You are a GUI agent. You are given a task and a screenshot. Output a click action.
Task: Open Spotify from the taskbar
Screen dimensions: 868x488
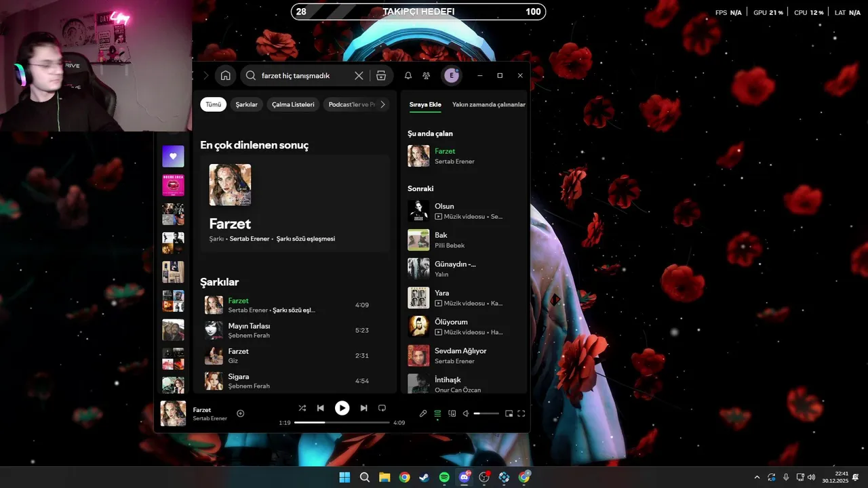tap(444, 477)
